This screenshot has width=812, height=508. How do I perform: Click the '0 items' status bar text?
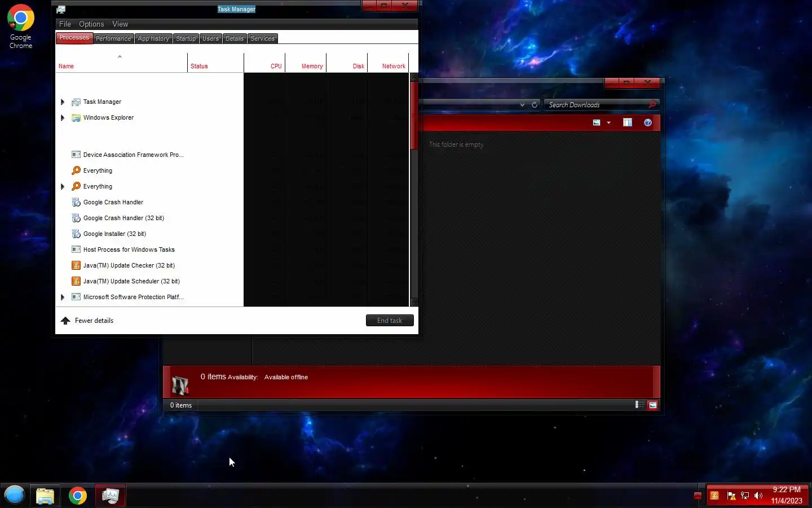pyautogui.click(x=181, y=405)
